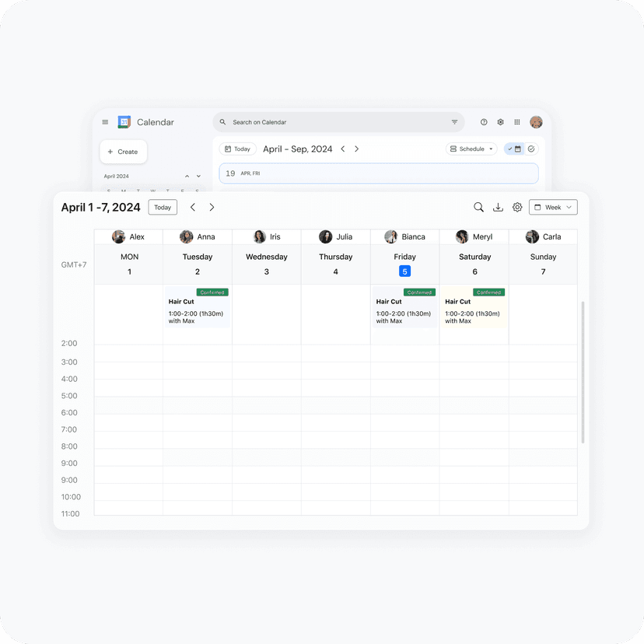Collapse mini calendar with up chevron
The image size is (644, 644).
click(187, 177)
